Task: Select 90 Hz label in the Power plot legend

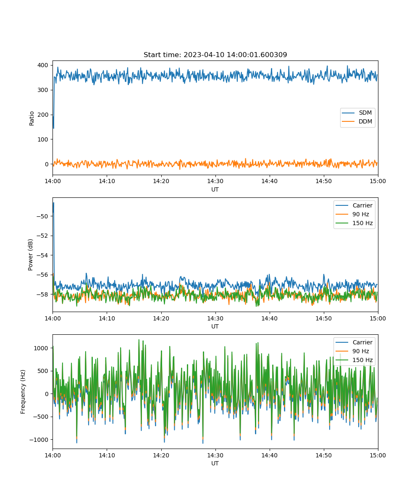Action: [361, 214]
